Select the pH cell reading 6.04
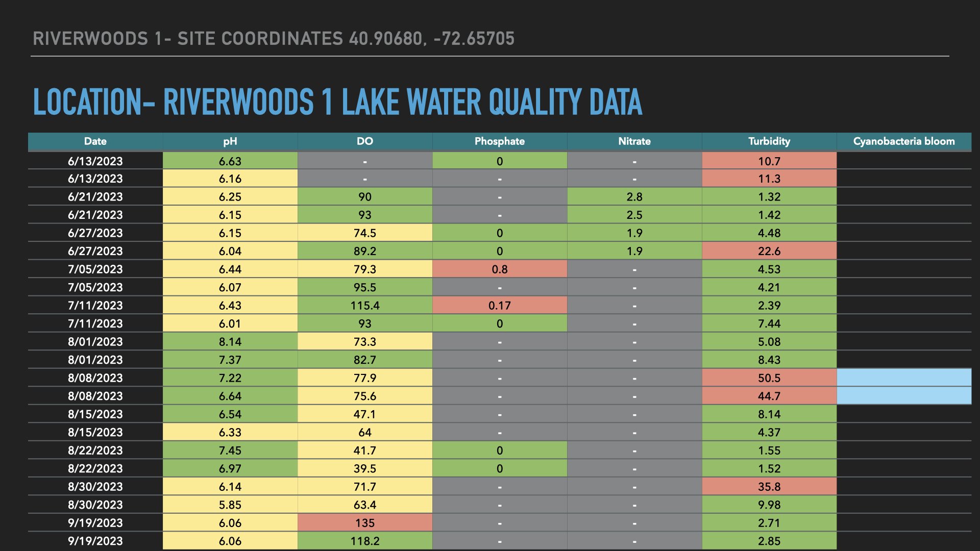Image resolution: width=980 pixels, height=551 pixels. (x=230, y=251)
